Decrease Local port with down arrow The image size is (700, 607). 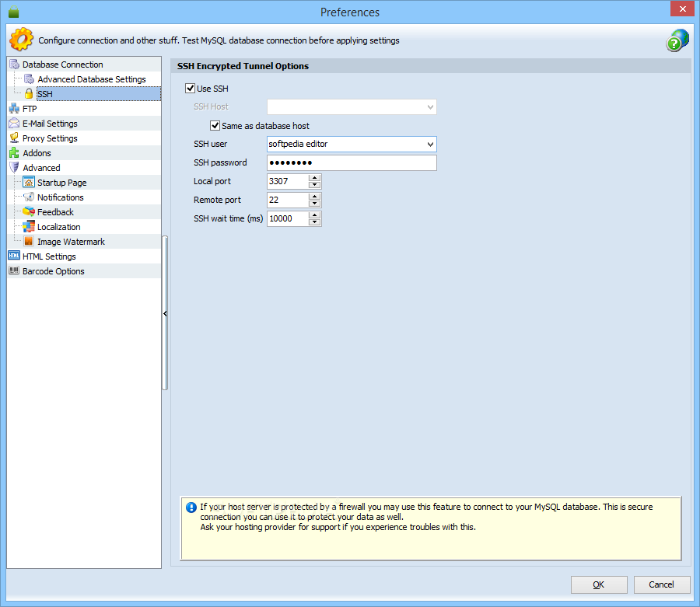point(315,185)
